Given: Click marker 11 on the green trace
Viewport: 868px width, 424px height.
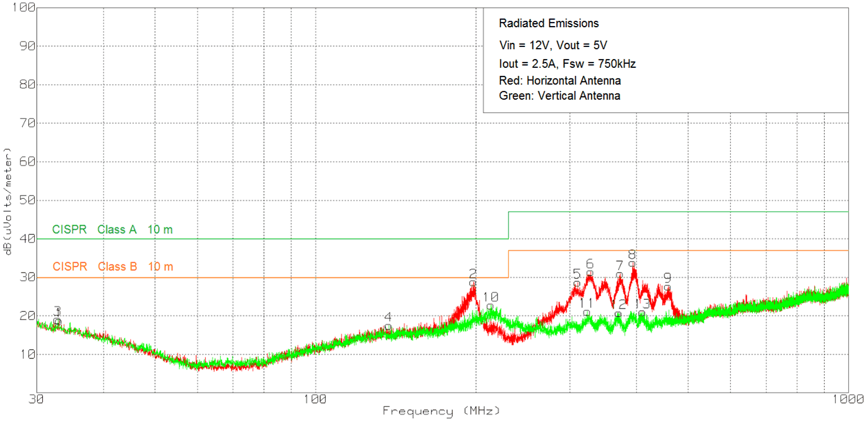Looking at the screenshot, I should pos(586,313).
